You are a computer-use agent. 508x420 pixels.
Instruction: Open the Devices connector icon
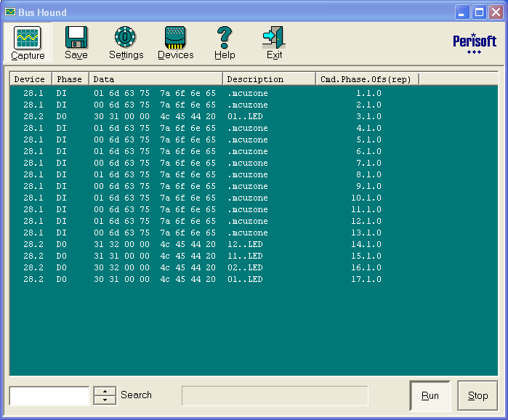[x=175, y=38]
